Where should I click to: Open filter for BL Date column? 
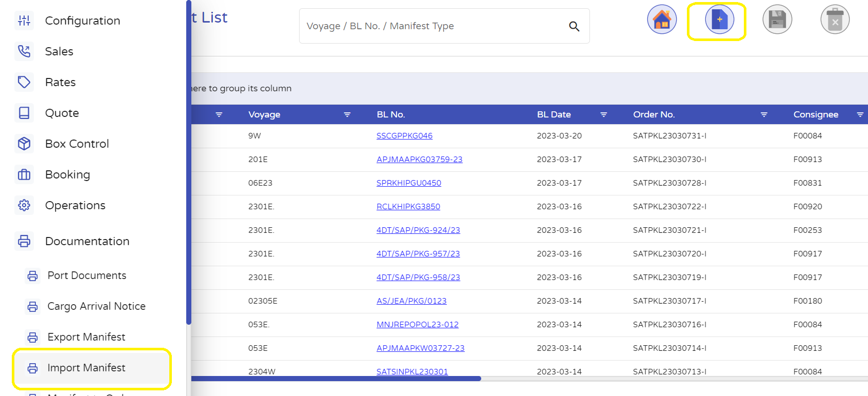point(604,114)
